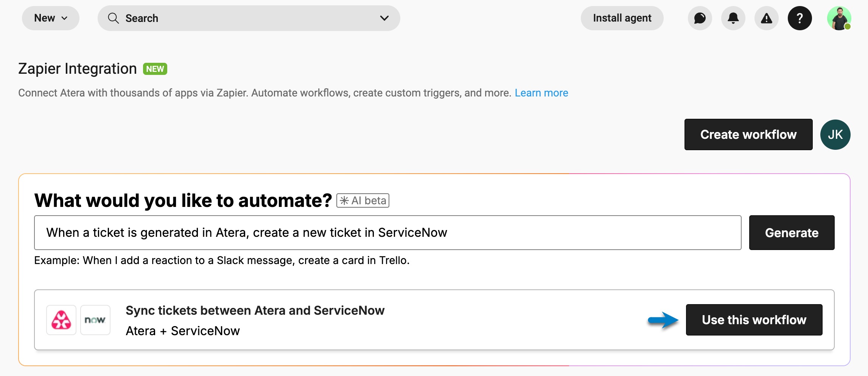The image size is (868, 376).
Task: Click the 'Connect Atera with thousands of apps' description
Action: point(265,93)
